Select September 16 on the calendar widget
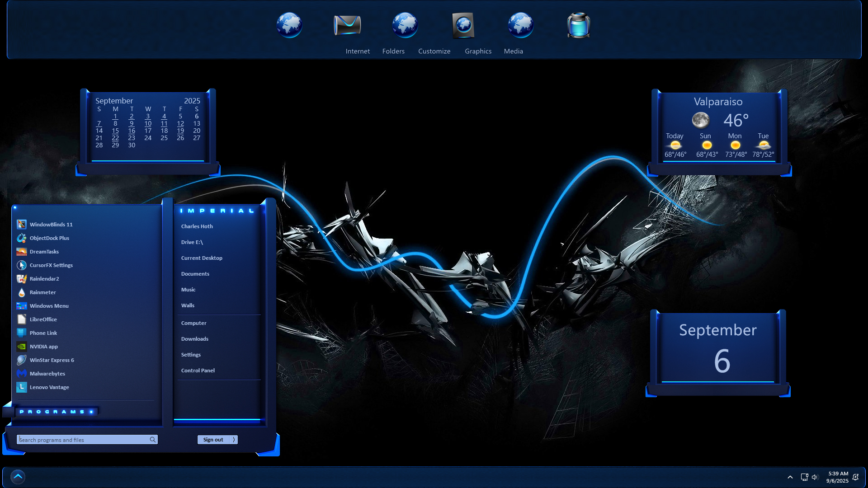 click(x=132, y=131)
